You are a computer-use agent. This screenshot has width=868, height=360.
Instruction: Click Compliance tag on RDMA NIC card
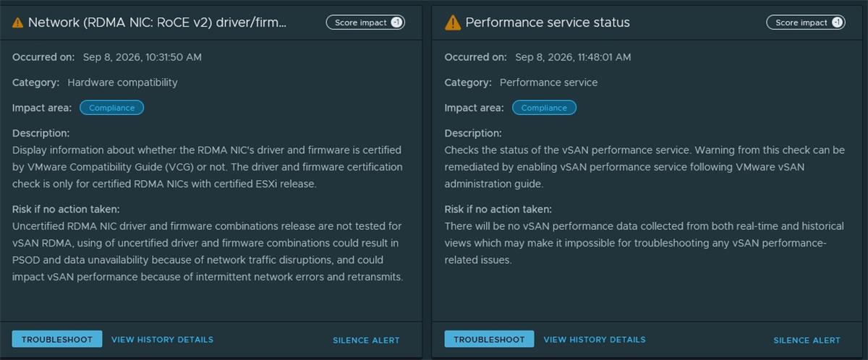point(112,108)
